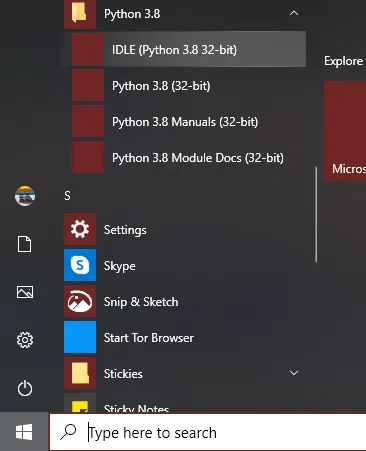Collapse the Python 3.8 folder chevron
The width and height of the screenshot is (366, 451).
(294, 13)
